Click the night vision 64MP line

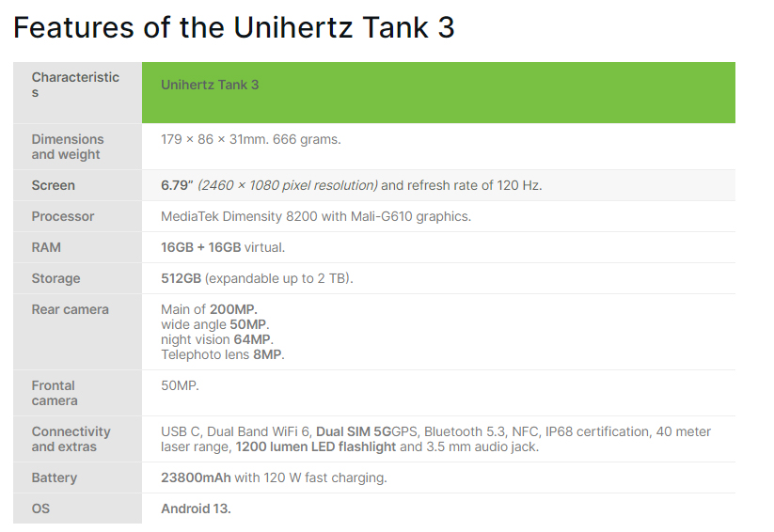click(216, 339)
